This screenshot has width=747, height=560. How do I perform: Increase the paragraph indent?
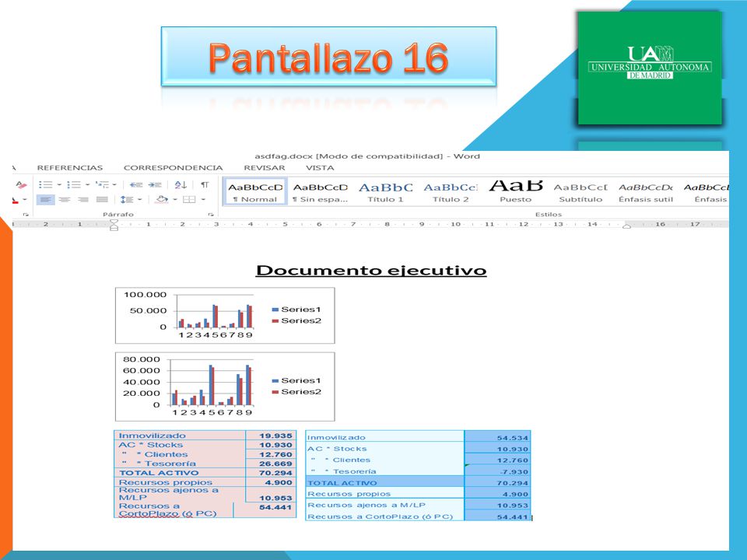tap(155, 185)
